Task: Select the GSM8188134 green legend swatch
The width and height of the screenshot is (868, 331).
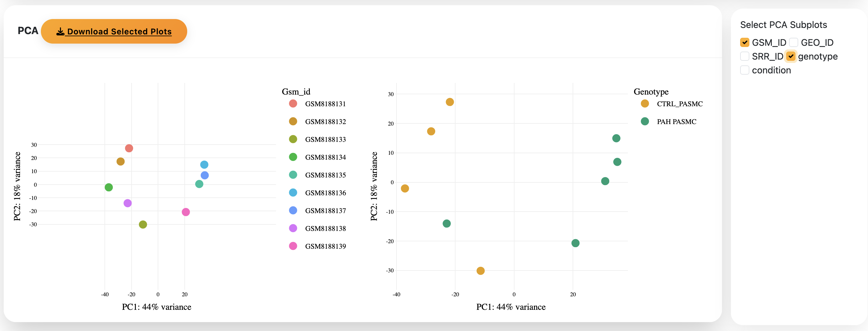Action: coord(293,157)
